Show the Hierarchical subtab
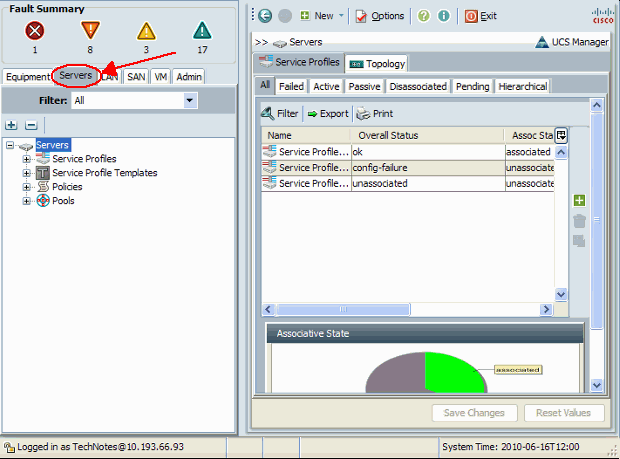This screenshot has width=620, height=459. (x=523, y=86)
